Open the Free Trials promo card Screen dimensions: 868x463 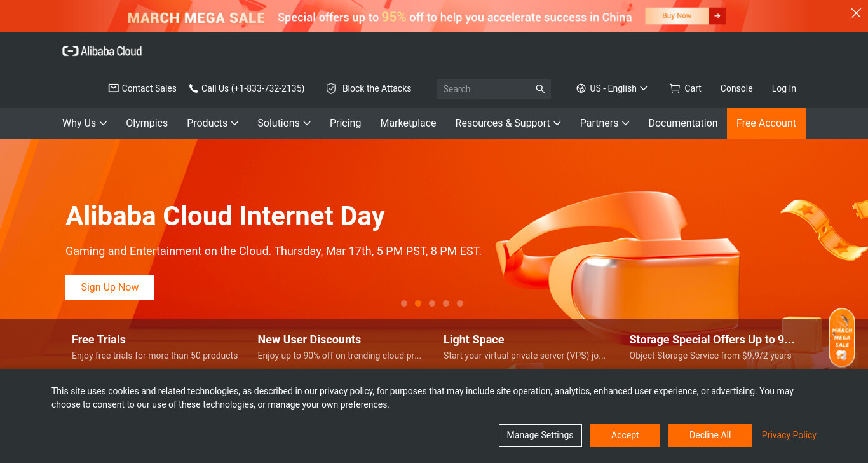(x=155, y=347)
